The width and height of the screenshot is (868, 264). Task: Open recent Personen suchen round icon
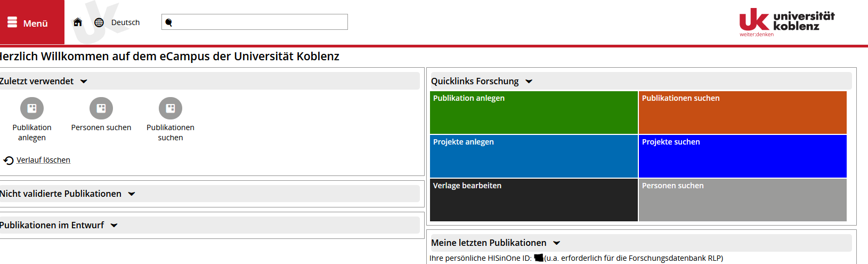[101, 108]
